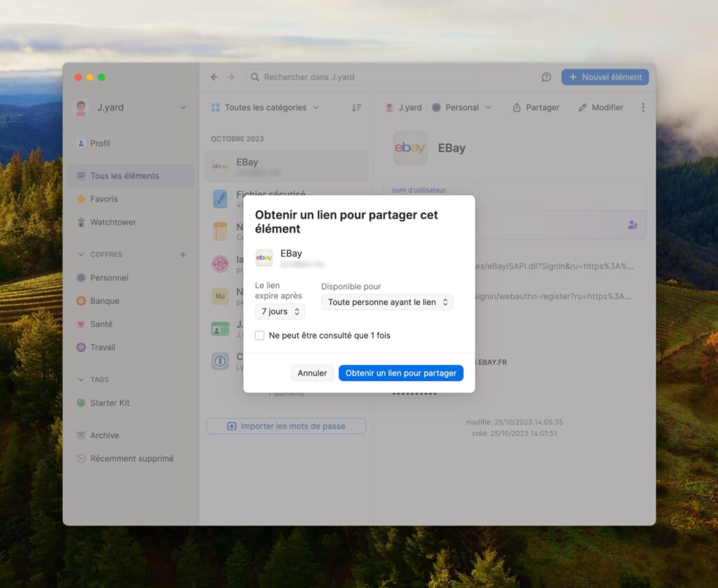Click the forward navigation arrow

pos(231,77)
